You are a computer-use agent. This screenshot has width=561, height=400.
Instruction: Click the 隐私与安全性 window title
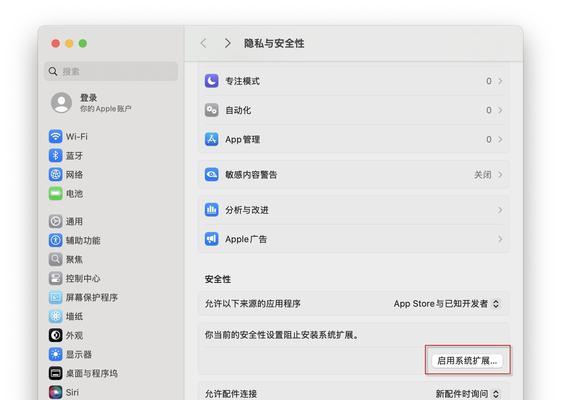(274, 43)
